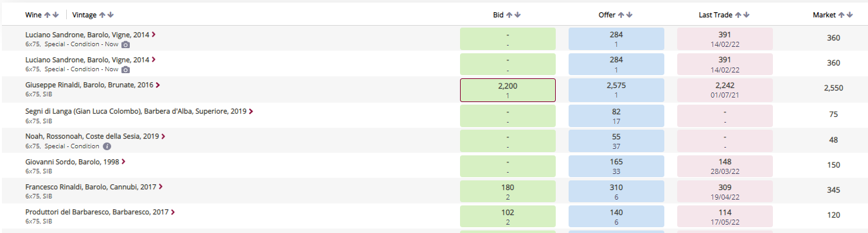
Task: Click info icon on Noah Rossonoah row
Action: point(107,146)
